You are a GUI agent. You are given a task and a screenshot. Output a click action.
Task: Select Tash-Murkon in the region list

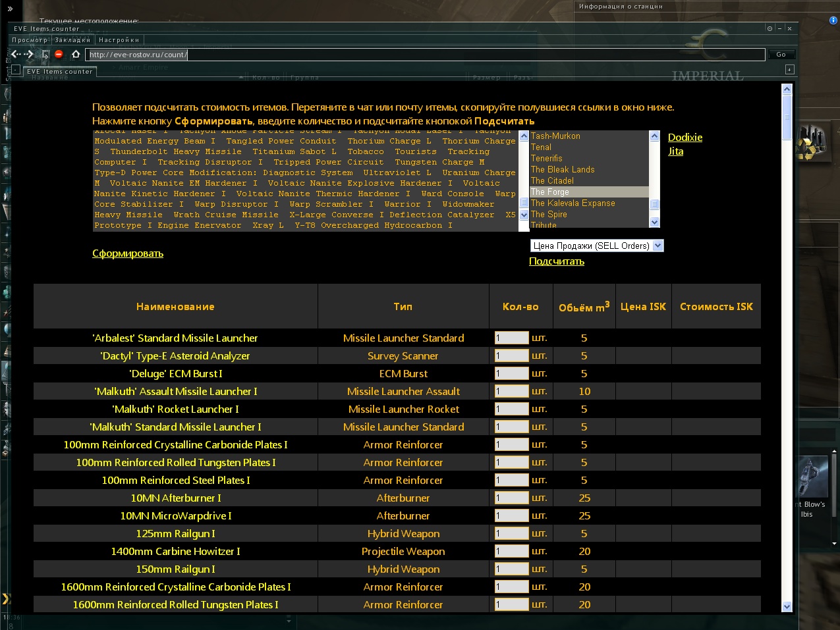tap(589, 136)
